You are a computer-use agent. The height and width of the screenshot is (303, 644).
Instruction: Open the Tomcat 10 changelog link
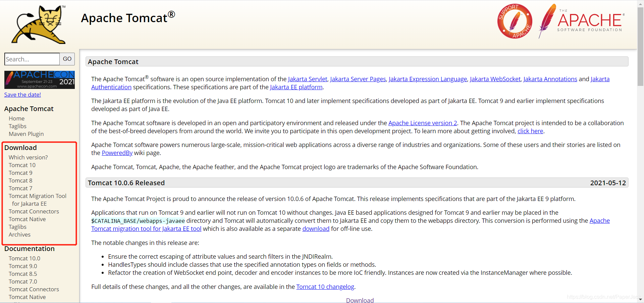(325, 287)
